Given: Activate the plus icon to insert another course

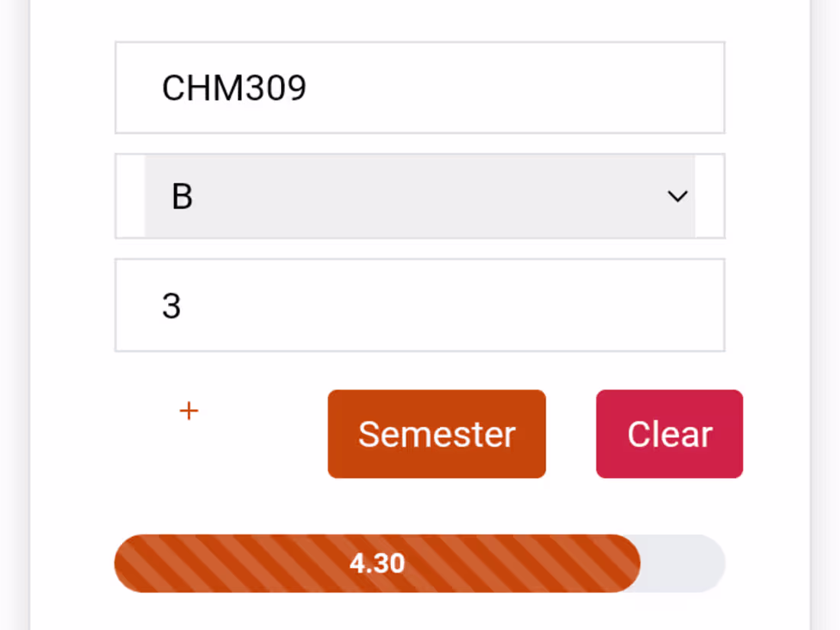Looking at the screenshot, I should pyautogui.click(x=188, y=411).
